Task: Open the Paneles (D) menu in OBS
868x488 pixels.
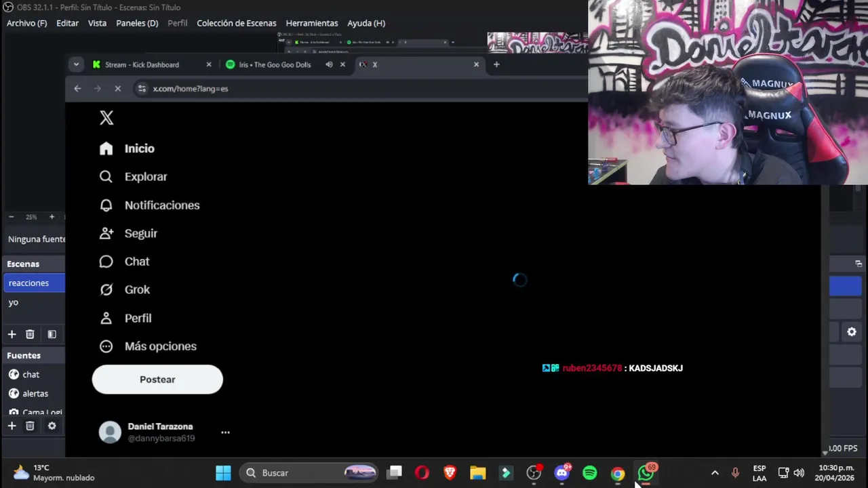Action: point(137,23)
